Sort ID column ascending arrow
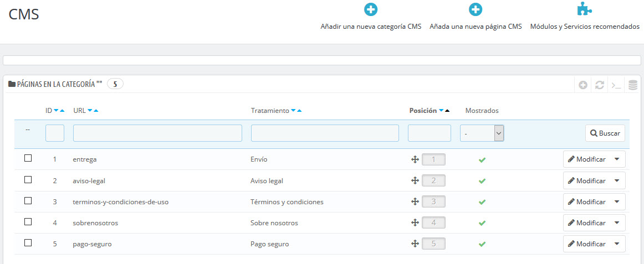The height and width of the screenshot is (264, 644). (x=62, y=111)
